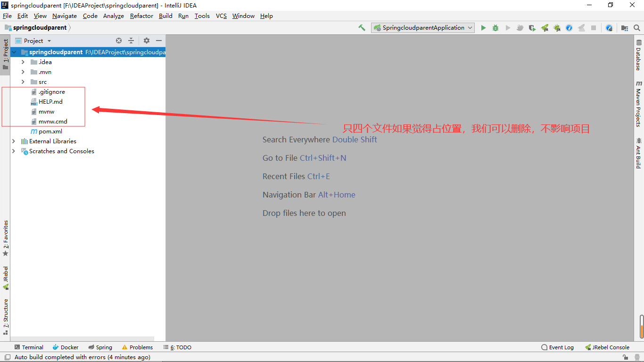Click the blue compass icon in the toolbar
This screenshot has height=362, width=644.
(x=569, y=28)
